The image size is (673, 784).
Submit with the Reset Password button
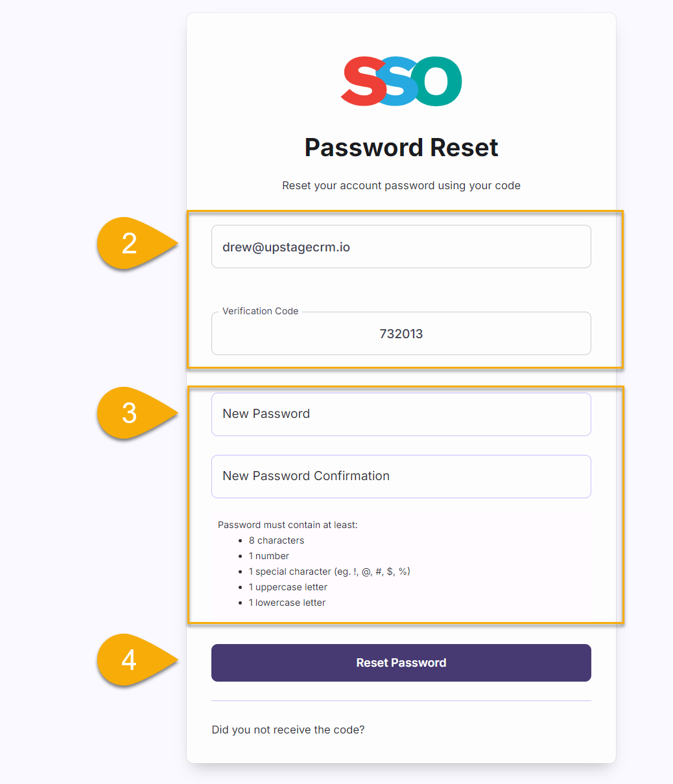coord(401,663)
